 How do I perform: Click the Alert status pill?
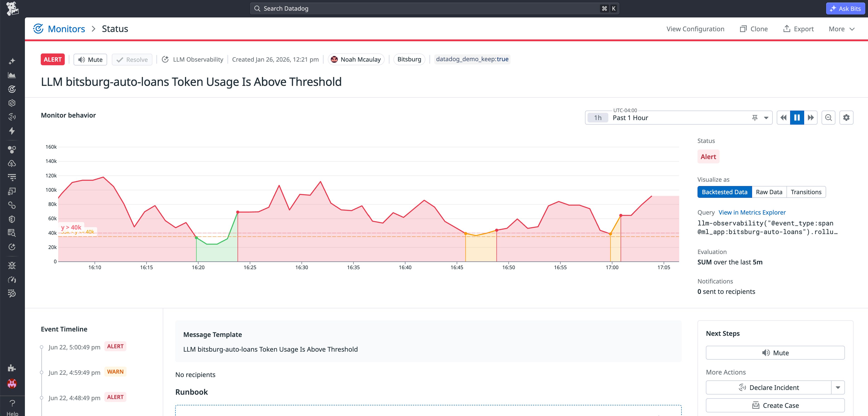[x=708, y=157]
